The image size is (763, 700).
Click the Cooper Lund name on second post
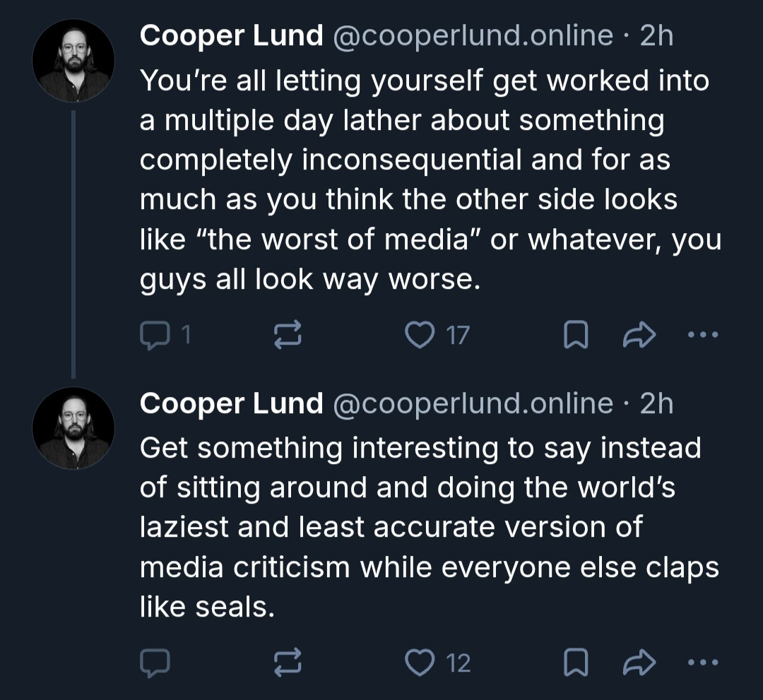[x=231, y=403]
